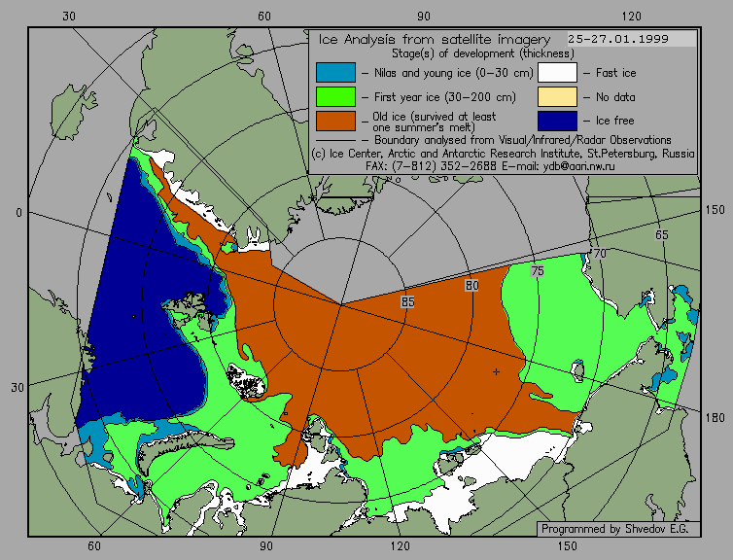The image size is (733, 560).
Task: Click the Ice Center copyright line
Action: [x=503, y=154]
